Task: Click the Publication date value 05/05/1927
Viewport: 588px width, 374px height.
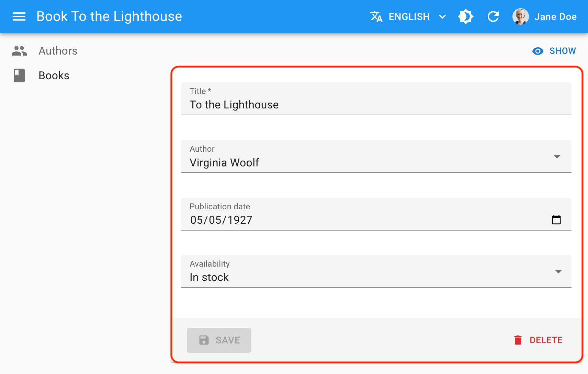Action: 222,220
